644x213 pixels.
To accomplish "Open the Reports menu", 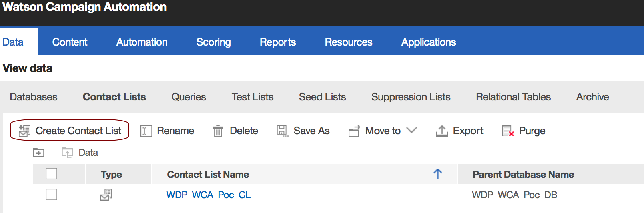I will 278,42.
